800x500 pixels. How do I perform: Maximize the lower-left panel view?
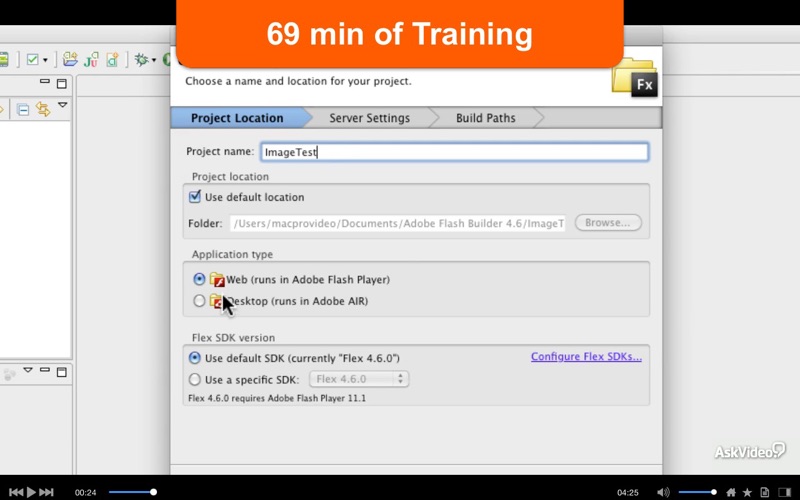62,372
